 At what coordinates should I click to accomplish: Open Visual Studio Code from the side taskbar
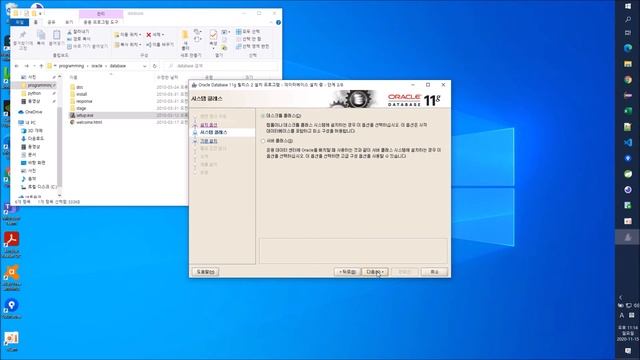(x=628, y=142)
